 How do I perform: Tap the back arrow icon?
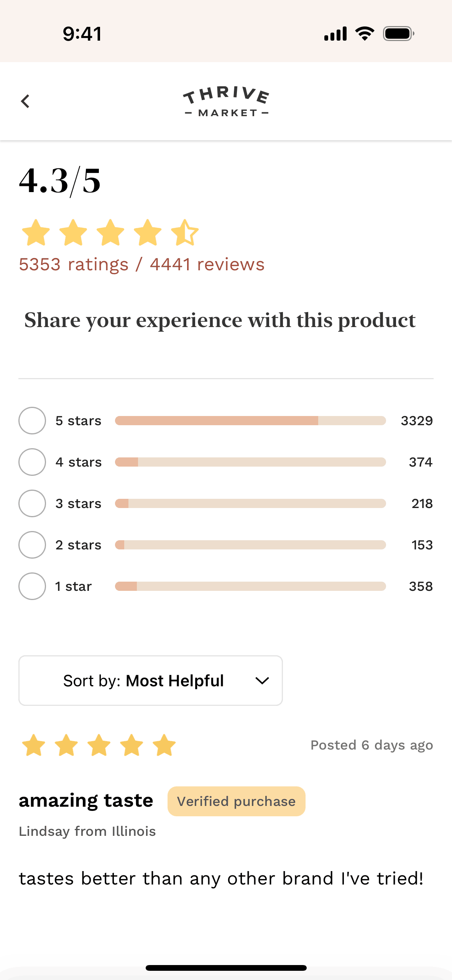(25, 102)
